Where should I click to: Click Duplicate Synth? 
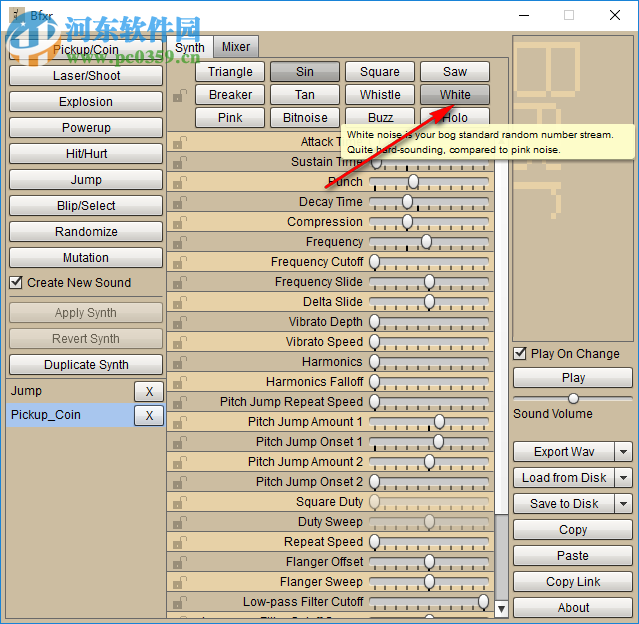86,365
